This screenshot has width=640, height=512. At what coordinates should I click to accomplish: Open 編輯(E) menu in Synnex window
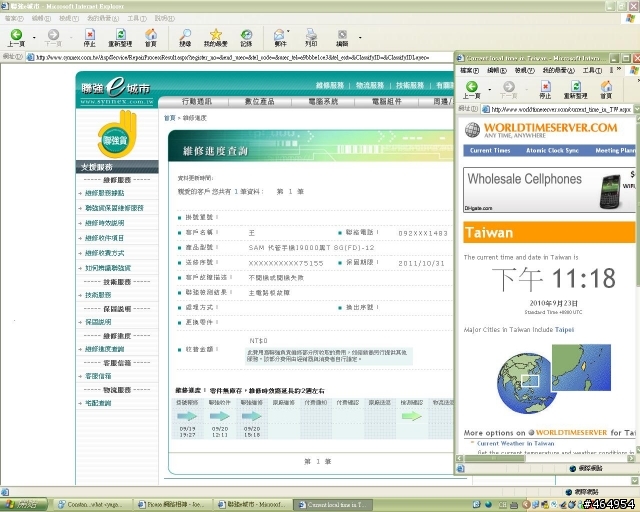41,18
